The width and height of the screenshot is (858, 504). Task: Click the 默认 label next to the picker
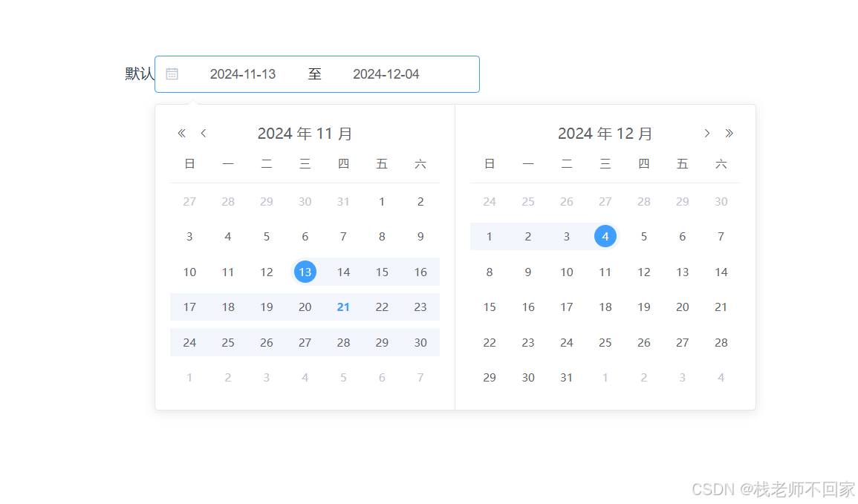click(136, 73)
